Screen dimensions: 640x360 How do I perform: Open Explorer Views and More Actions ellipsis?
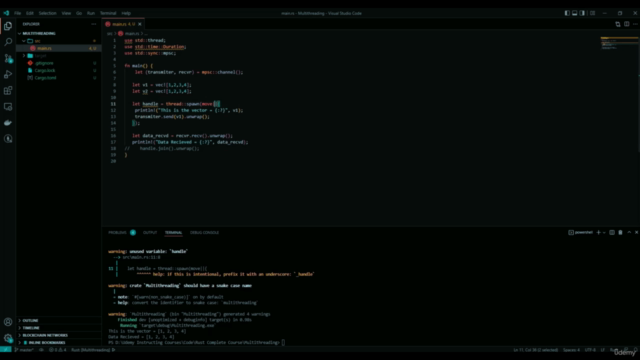pyautogui.click(x=94, y=24)
